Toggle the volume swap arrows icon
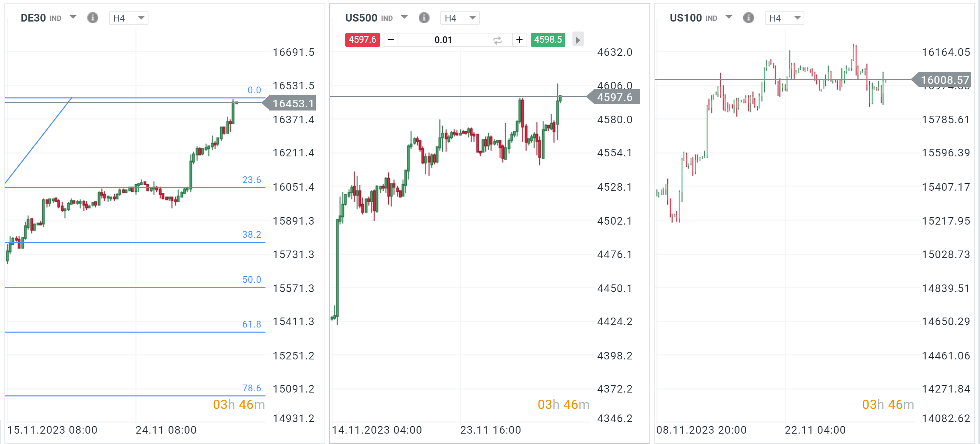980x444 pixels. (497, 40)
